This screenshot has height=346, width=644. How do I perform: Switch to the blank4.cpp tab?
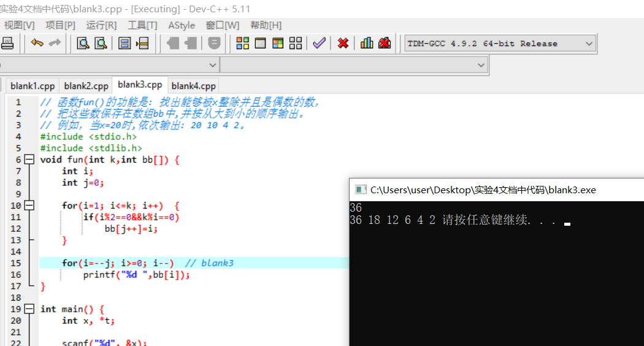pos(193,86)
